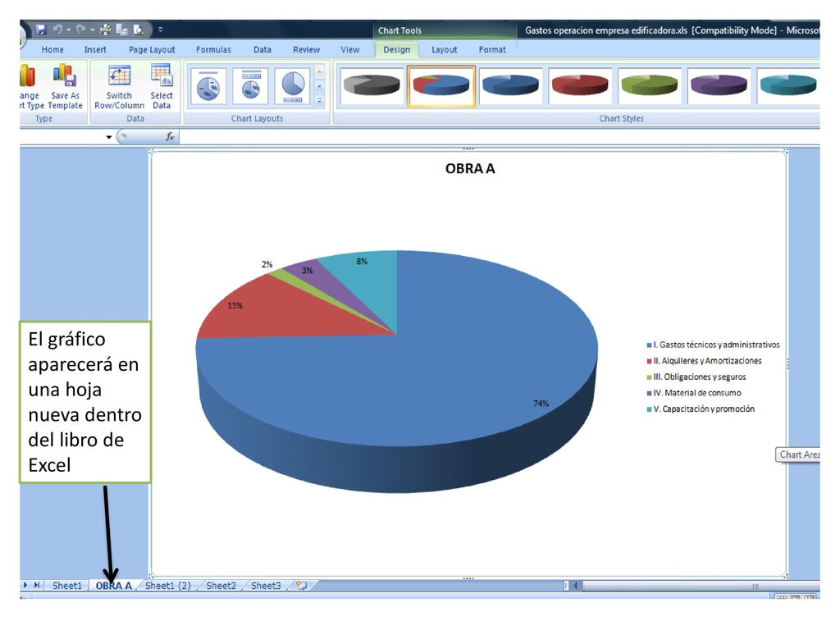Open the Select Data dialog

click(162, 85)
